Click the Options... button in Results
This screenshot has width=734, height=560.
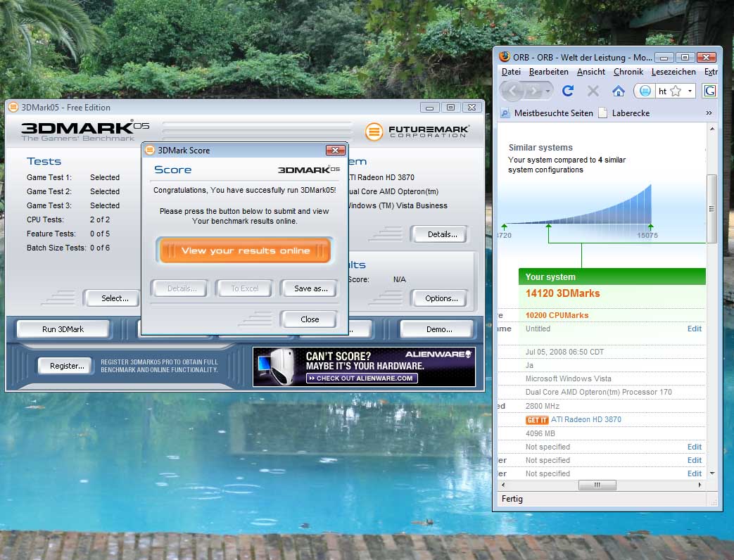440,298
